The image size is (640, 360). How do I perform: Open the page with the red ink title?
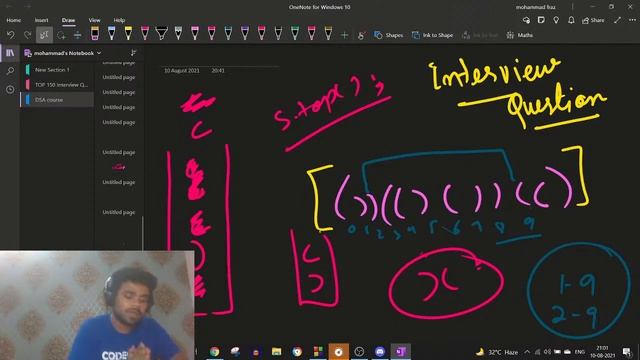118,167
